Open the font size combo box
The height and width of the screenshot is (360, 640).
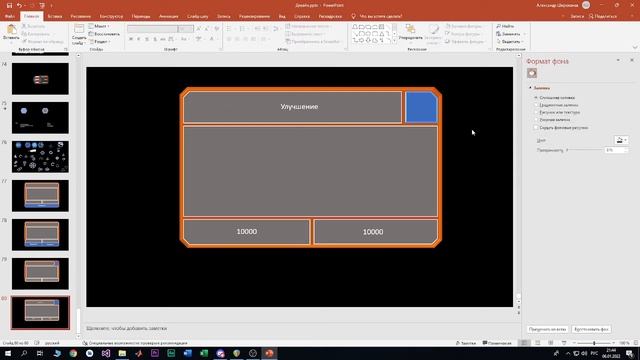click(x=186, y=29)
